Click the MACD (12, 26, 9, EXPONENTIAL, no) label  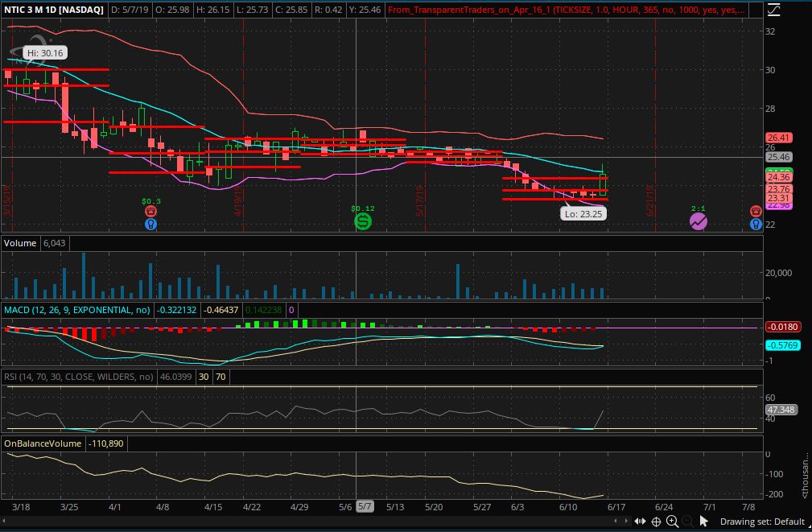click(77, 310)
